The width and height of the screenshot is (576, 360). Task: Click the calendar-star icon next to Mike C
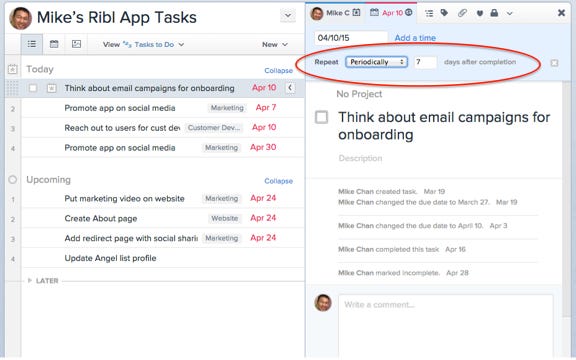coord(356,12)
